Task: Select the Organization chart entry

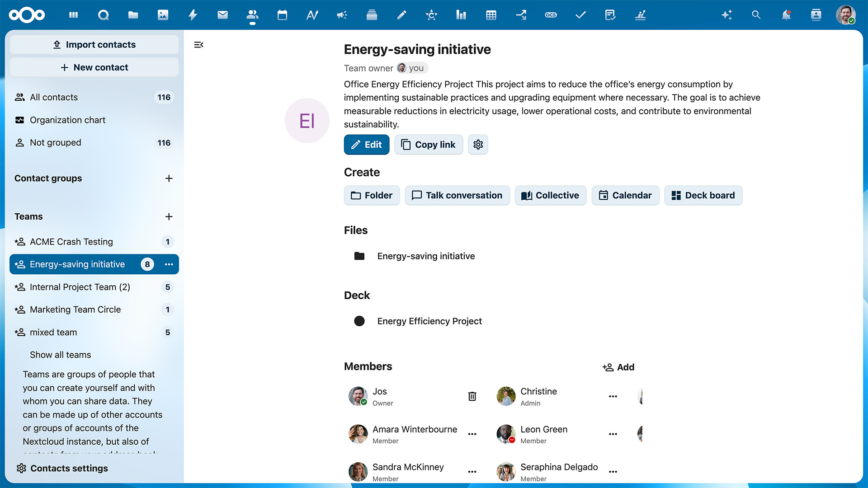Action: point(67,120)
